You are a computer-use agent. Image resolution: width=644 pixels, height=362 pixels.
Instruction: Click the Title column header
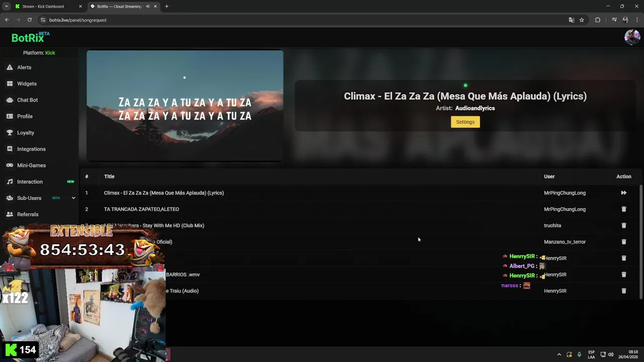pyautogui.click(x=109, y=176)
